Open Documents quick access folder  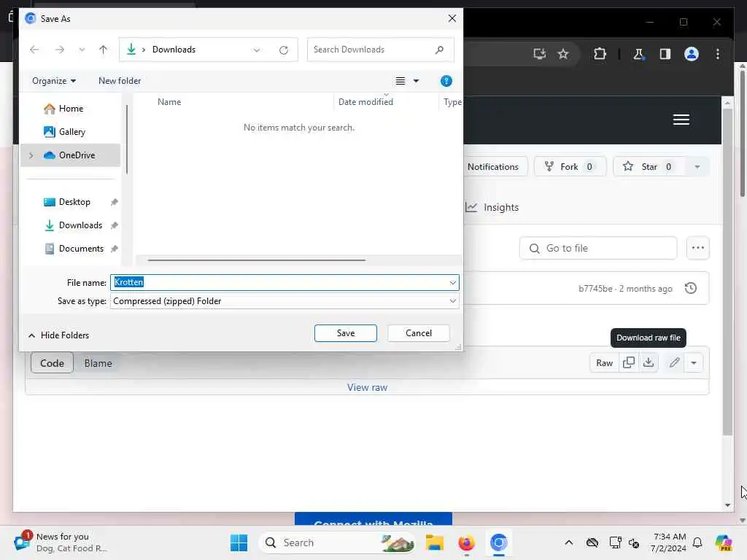81,249
